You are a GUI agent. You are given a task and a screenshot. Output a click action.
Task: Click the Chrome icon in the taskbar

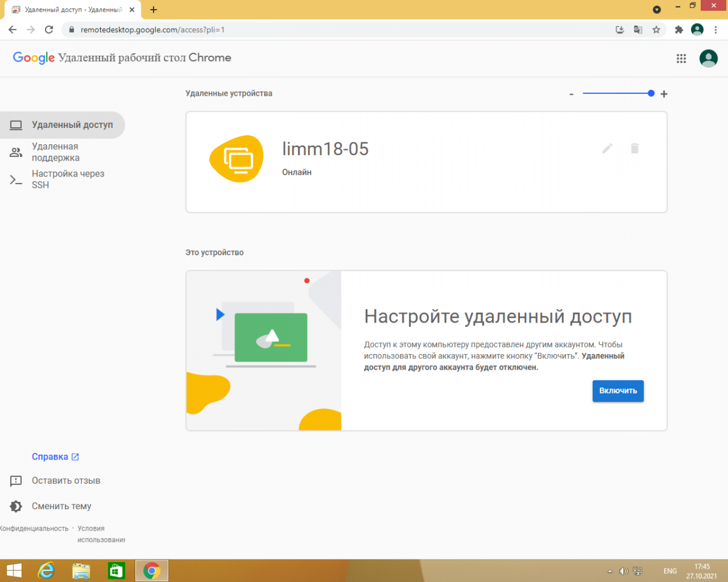click(152, 570)
